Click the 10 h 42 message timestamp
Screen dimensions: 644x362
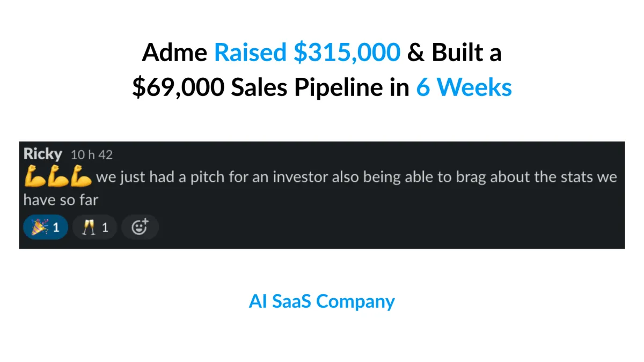pyautogui.click(x=92, y=155)
